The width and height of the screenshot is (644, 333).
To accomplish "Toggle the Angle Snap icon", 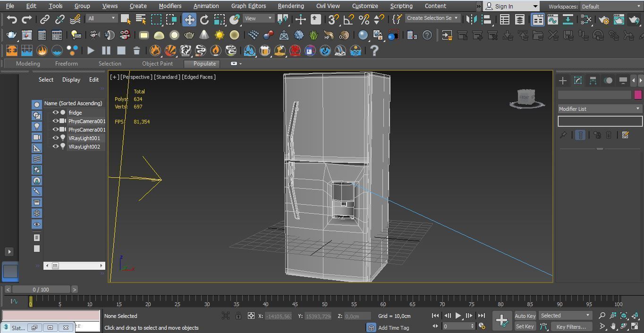I will click(x=348, y=19).
